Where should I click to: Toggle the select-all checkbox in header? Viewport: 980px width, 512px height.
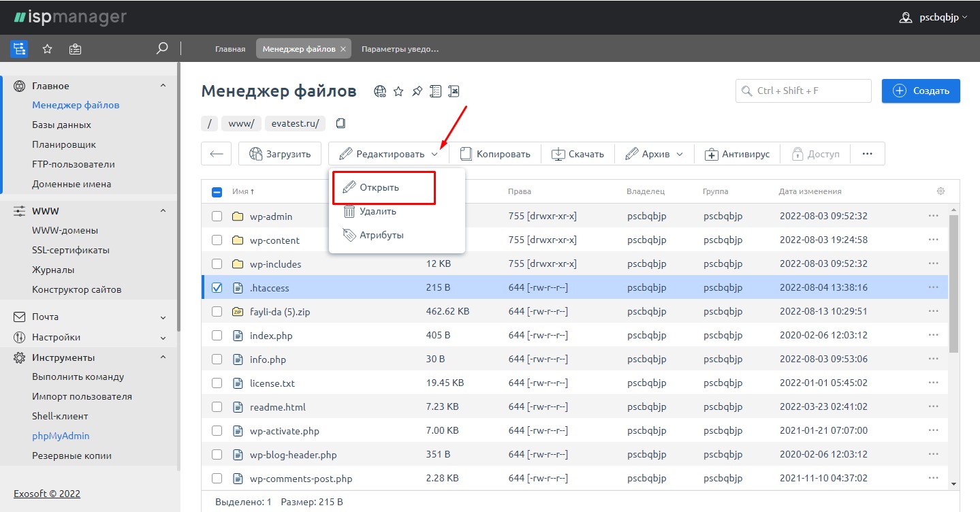tap(217, 192)
